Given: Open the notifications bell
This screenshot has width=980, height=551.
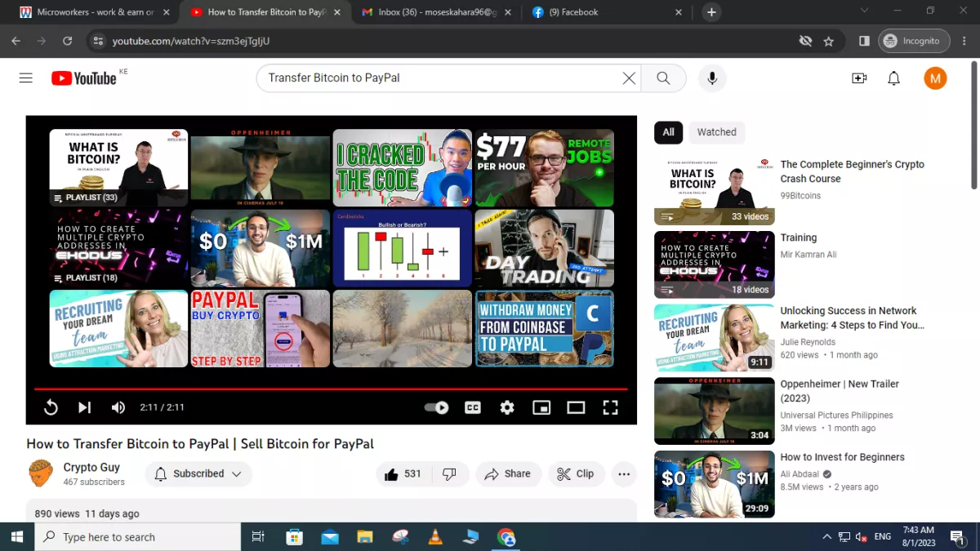Looking at the screenshot, I should [894, 78].
